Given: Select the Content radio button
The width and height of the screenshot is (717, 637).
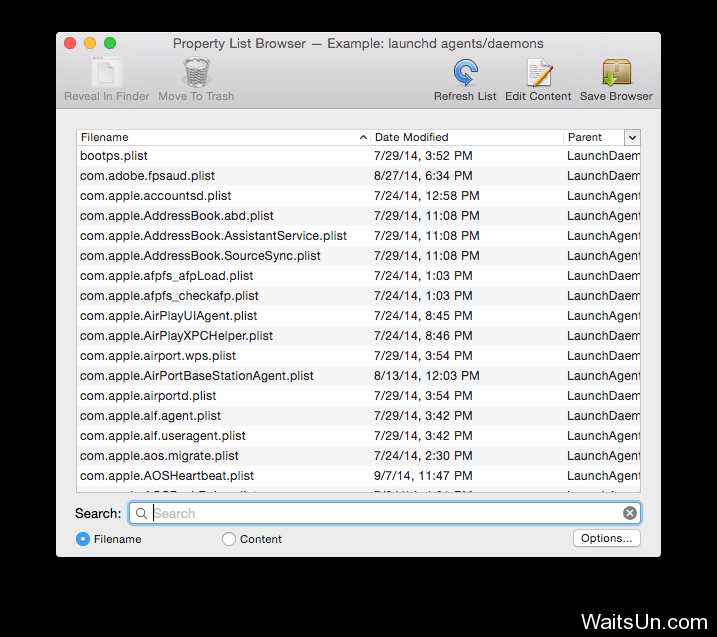Looking at the screenshot, I should [x=229, y=539].
